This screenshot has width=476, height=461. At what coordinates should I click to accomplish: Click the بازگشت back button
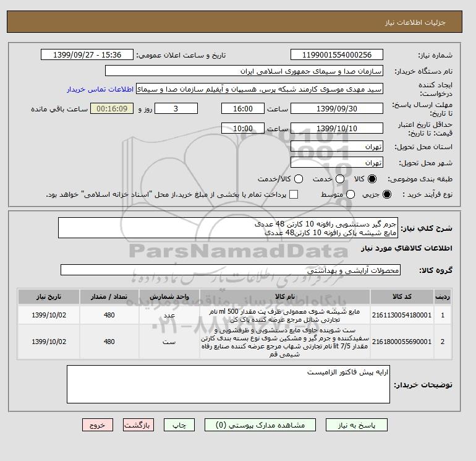[x=138, y=425]
